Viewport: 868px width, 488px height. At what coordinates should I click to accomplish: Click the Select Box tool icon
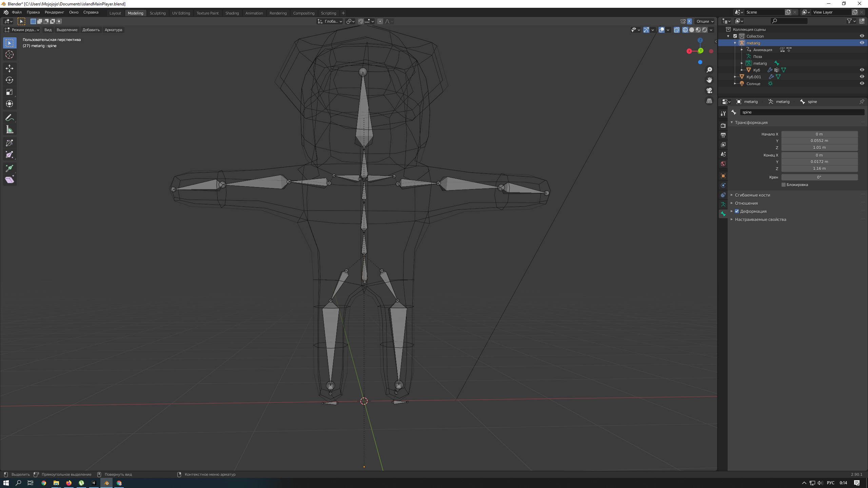pyautogui.click(x=9, y=43)
